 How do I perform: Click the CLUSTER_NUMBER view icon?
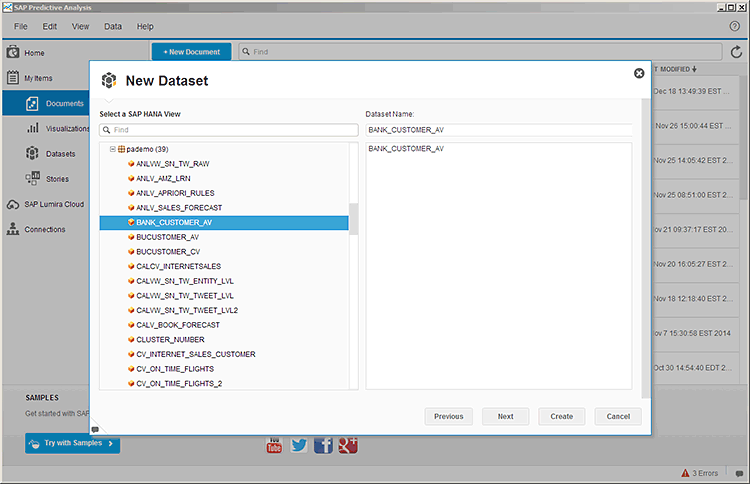[x=131, y=340]
